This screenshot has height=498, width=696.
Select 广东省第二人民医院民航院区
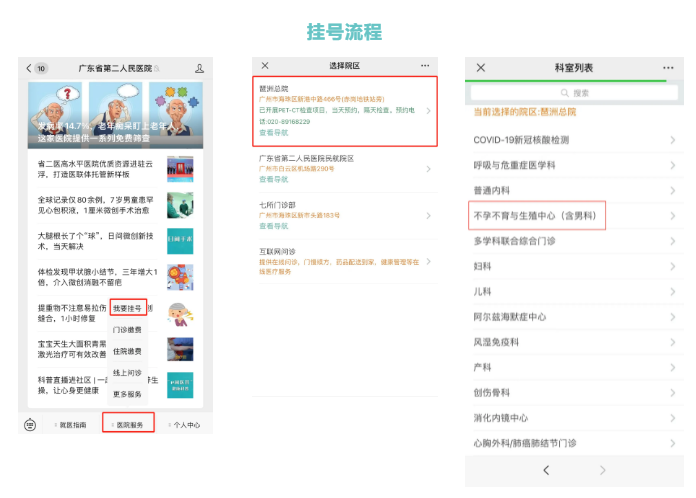pos(345,169)
